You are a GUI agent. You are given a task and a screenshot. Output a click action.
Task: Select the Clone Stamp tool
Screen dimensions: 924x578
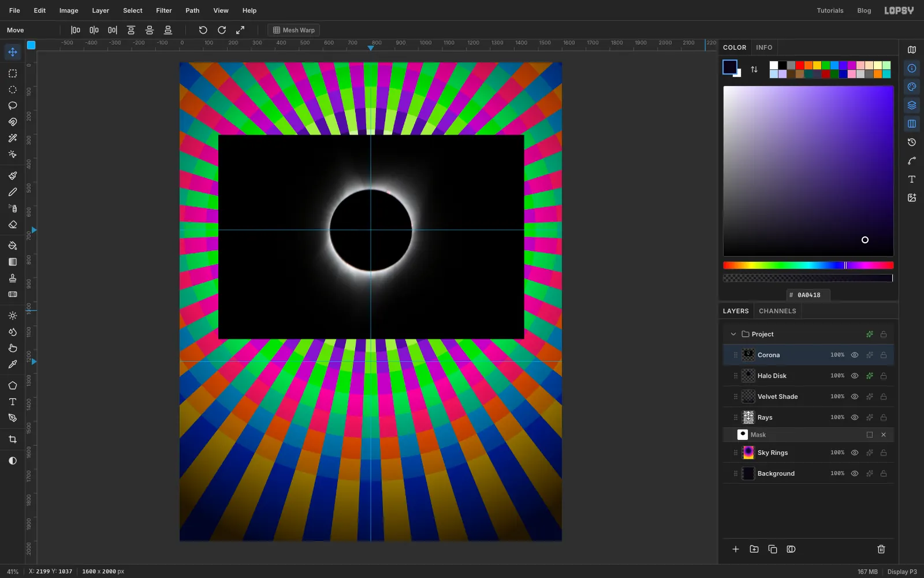coord(13,278)
